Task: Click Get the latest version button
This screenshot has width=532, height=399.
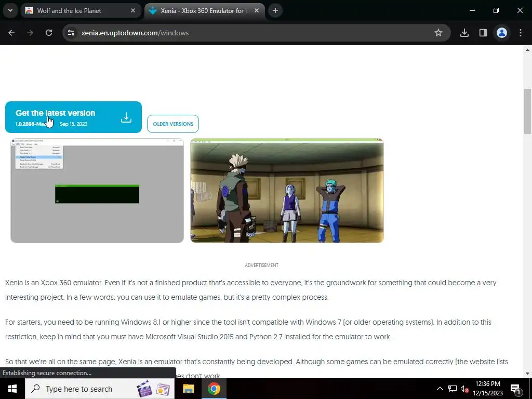Action: point(73,117)
